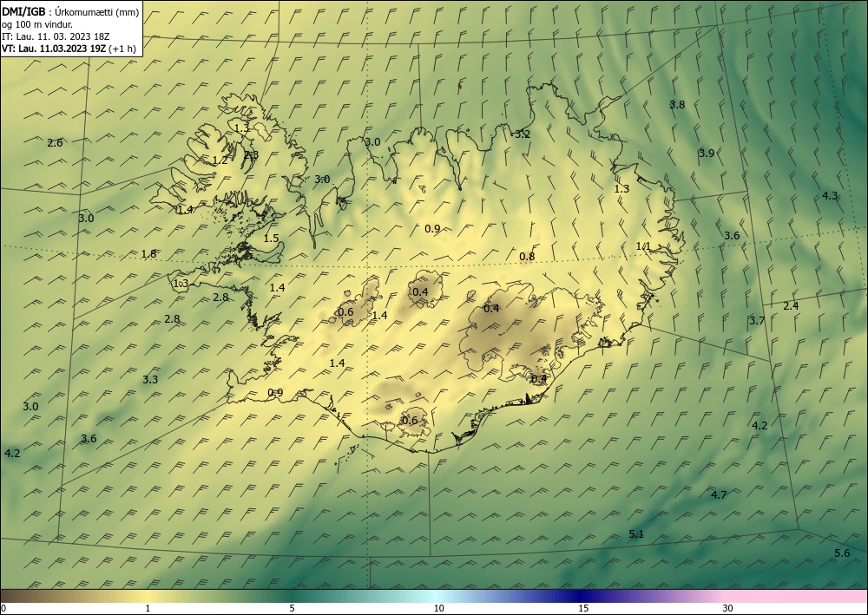Click the color scale tick label 30
The image size is (868, 615).
pyautogui.click(x=727, y=608)
